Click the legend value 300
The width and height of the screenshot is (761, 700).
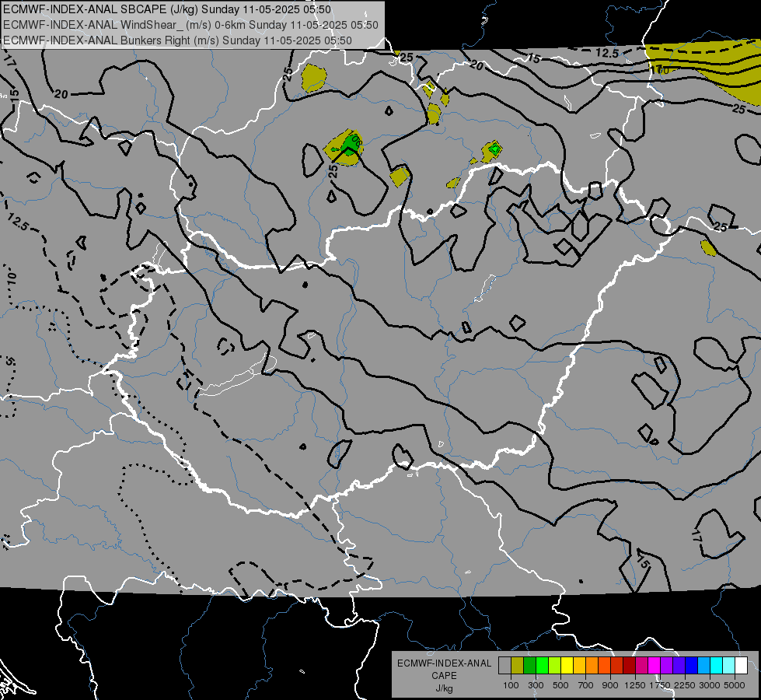536,685
